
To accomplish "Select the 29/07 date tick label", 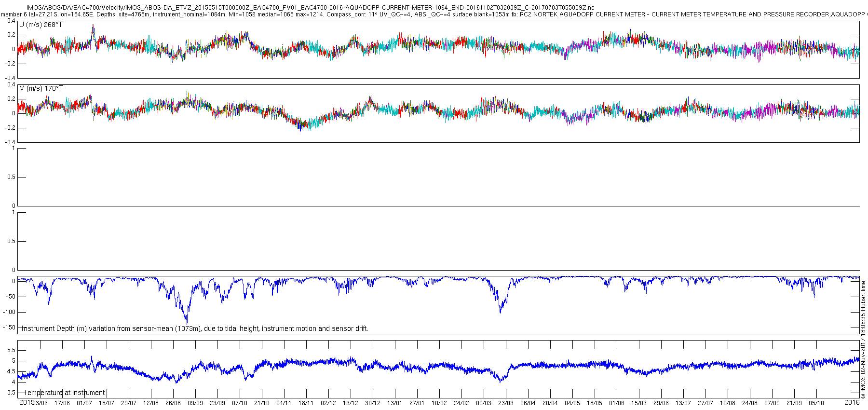I will tap(129, 403).
